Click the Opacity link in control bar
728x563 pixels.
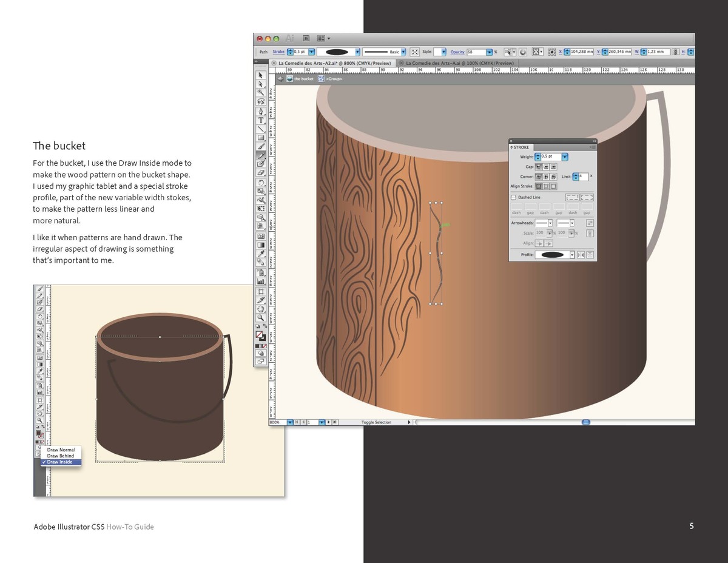[457, 52]
